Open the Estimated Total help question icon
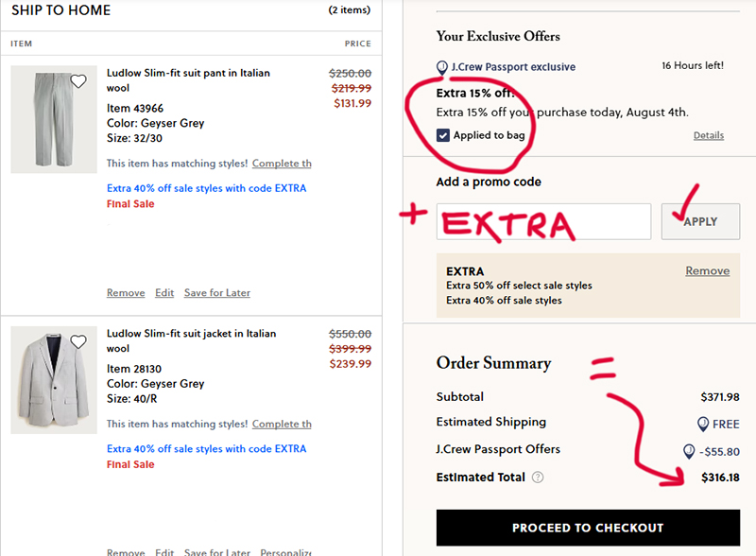The image size is (756, 556). coord(538,478)
